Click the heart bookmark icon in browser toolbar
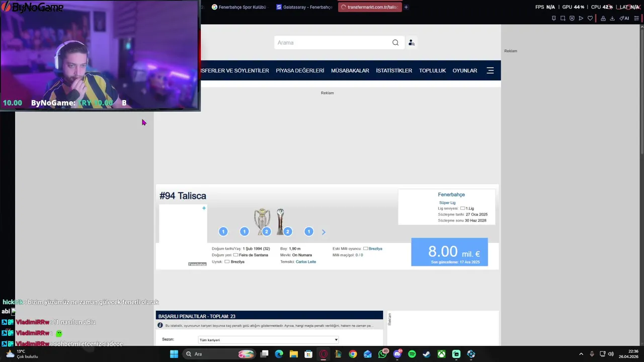Screen dimensions: 644x362 590,18
